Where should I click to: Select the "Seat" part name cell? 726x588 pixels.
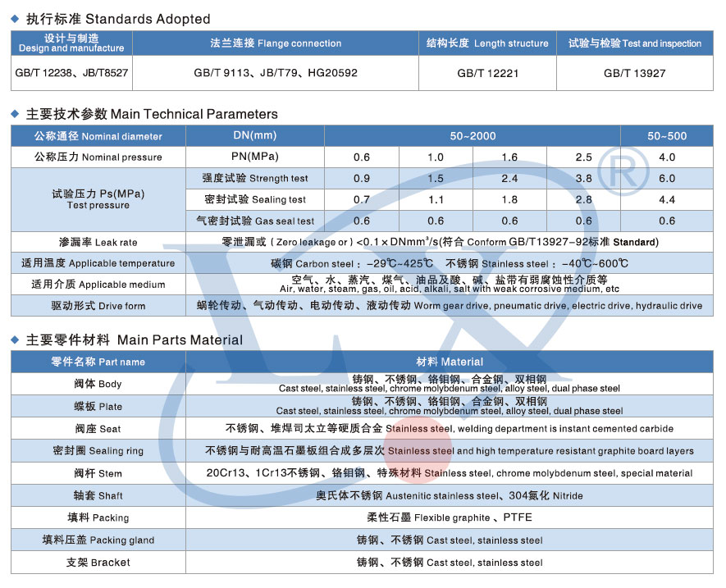click(x=98, y=428)
